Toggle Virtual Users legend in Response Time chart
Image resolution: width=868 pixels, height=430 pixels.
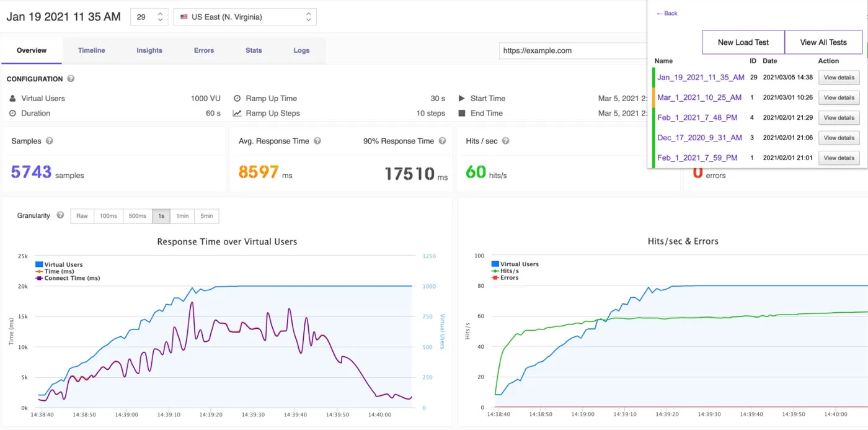pyautogui.click(x=60, y=264)
